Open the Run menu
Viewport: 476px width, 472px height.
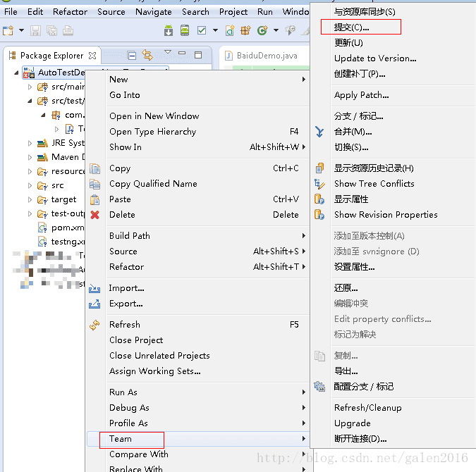(265, 12)
